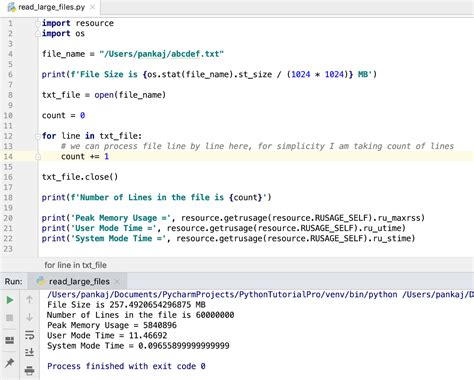Image resolution: width=474 pixels, height=380 pixels.
Task: Collapse the for loop fold marker on line 12
Action: 38,136
